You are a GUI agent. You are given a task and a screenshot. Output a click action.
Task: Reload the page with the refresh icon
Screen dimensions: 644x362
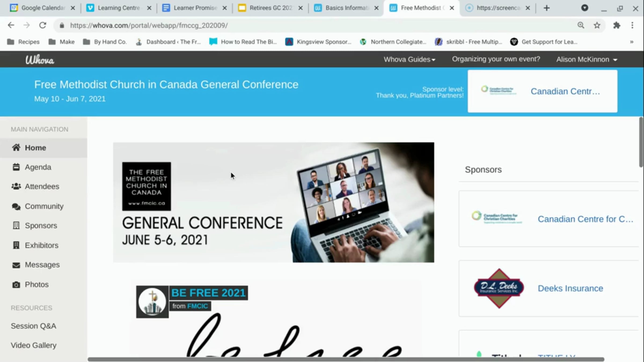coord(43,25)
